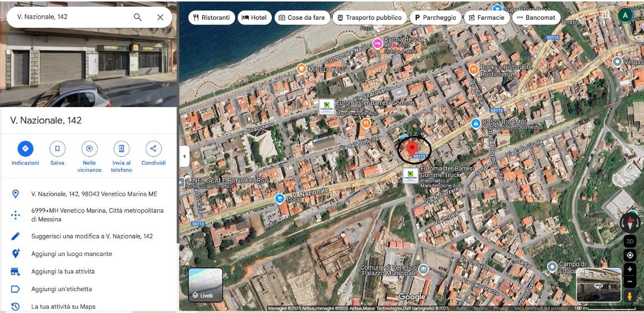644x313 pixels.
Task: Toggle the 3D view button
Action: [630, 242]
